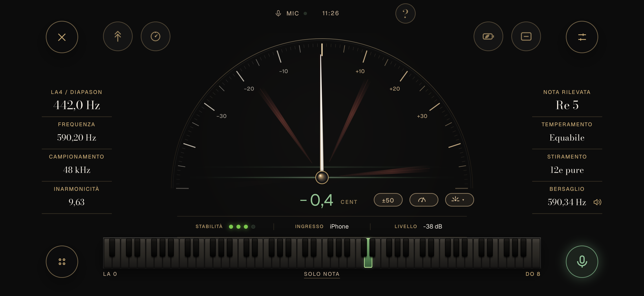The width and height of the screenshot is (644, 296).
Task: Tap the upward arrow icon button
Action: point(118,36)
